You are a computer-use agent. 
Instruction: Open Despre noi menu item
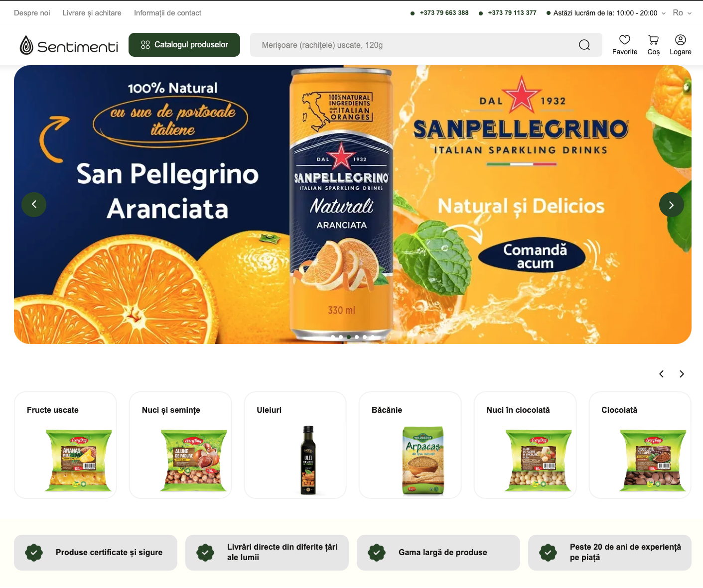(32, 13)
